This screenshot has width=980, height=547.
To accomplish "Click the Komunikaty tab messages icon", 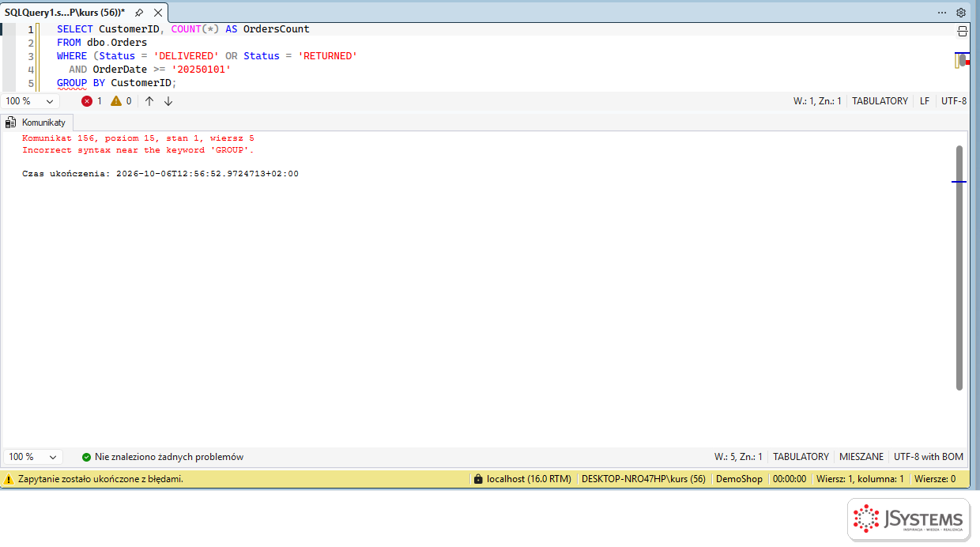I will click(11, 123).
